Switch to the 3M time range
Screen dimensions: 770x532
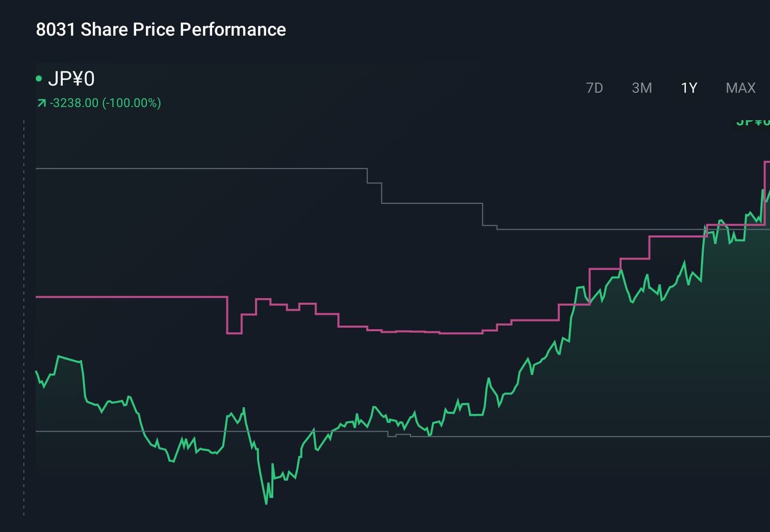click(642, 88)
